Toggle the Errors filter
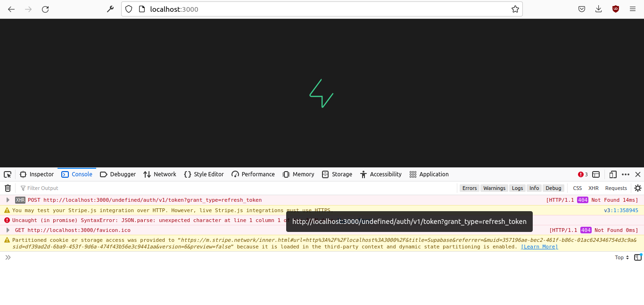This screenshot has width=644, height=305. point(470,188)
